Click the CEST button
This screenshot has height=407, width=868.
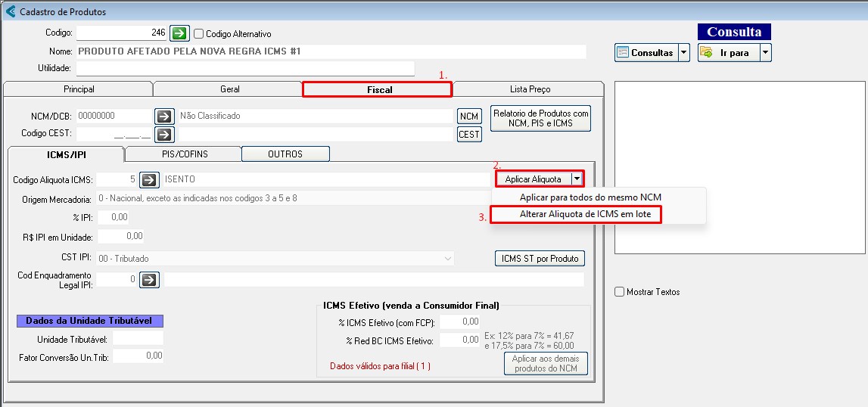point(469,135)
